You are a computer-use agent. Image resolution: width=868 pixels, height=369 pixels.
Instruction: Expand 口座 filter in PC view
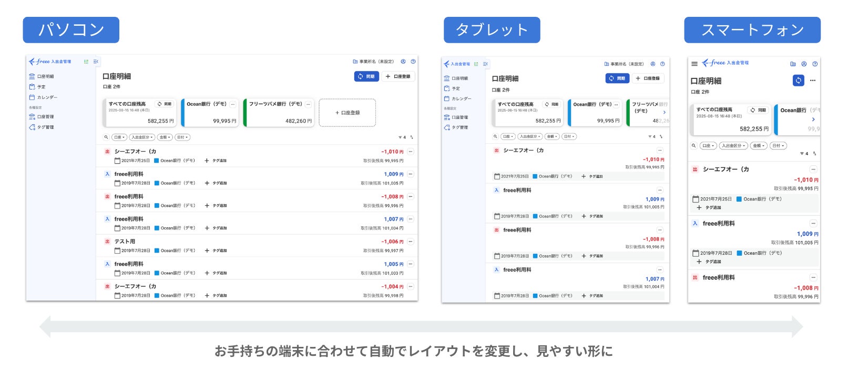click(119, 137)
